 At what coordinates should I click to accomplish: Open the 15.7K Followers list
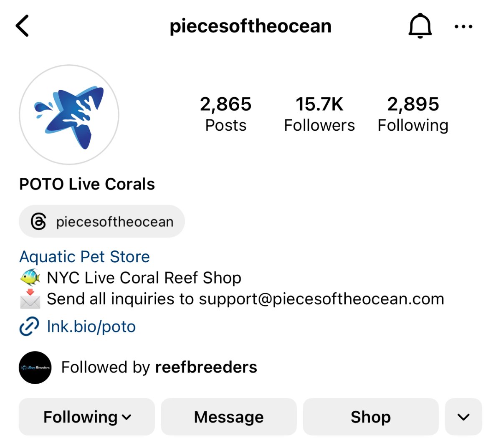(x=319, y=114)
